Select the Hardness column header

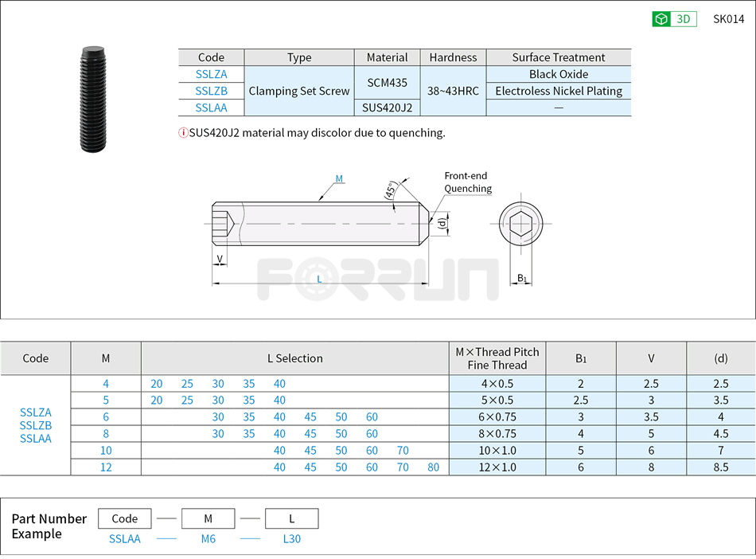pyautogui.click(x=453, y=57)
